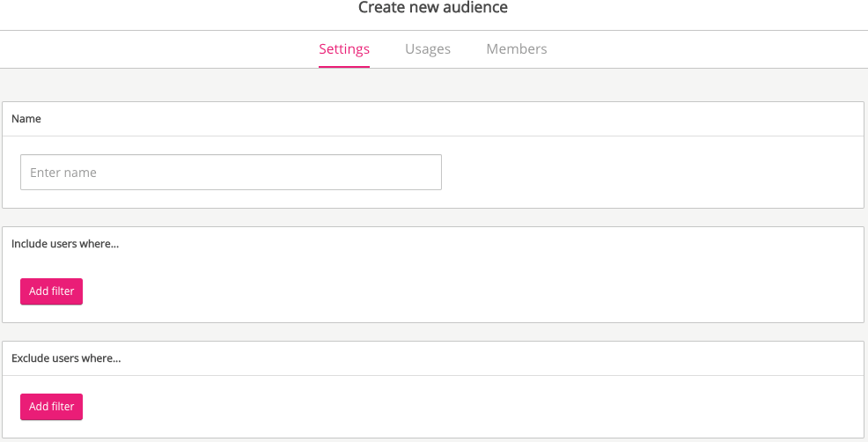868x442 pixels.
Task: Click tab bar empty area right of Members
Action: 704,49
